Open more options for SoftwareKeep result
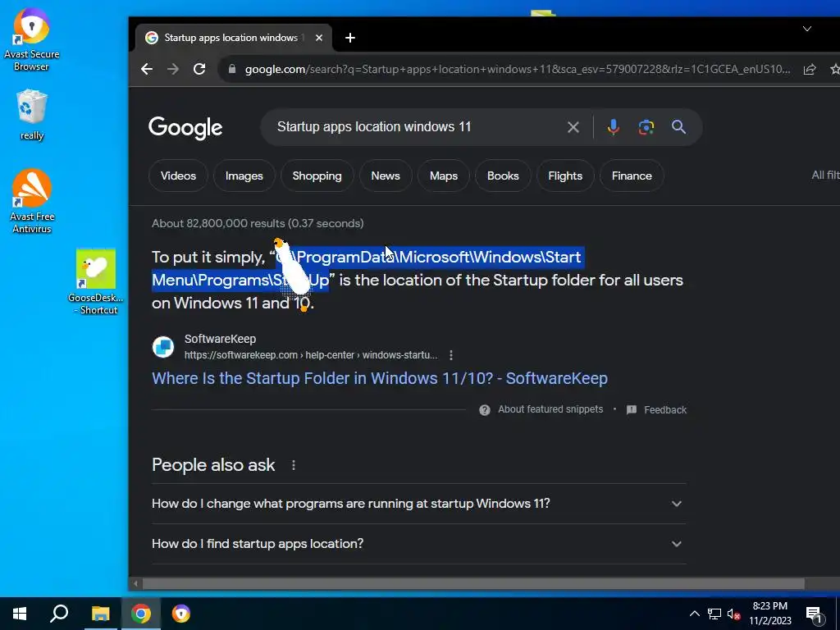This screenshot has height=630, width=840. coord(451,355)
